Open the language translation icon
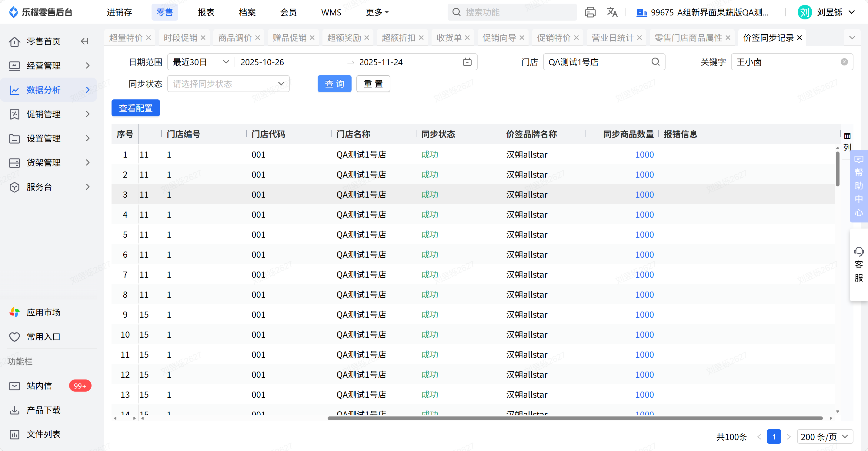868x451 pixels. [612, 12]
